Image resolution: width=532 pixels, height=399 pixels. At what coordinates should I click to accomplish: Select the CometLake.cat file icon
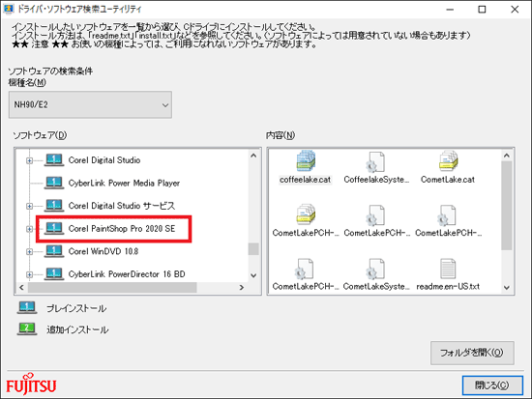coord(448,161)
